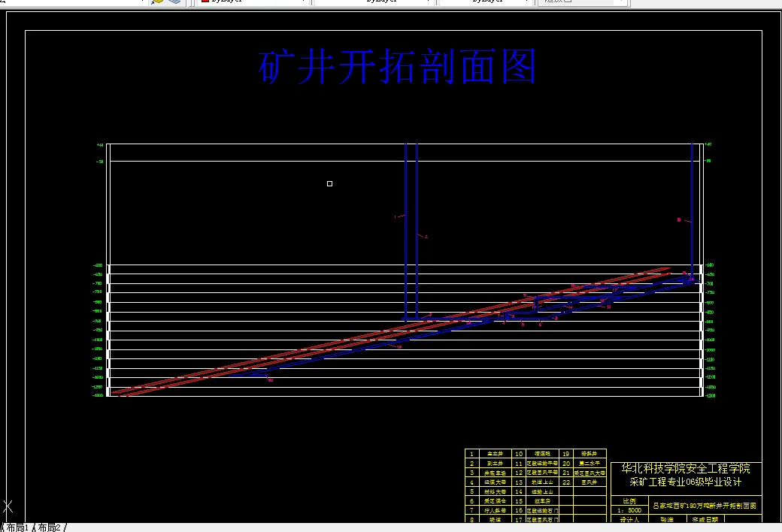This screenshot has width=782, height=532.
Task: Click legend number 10 cell
Action: [x=519, y=454]
